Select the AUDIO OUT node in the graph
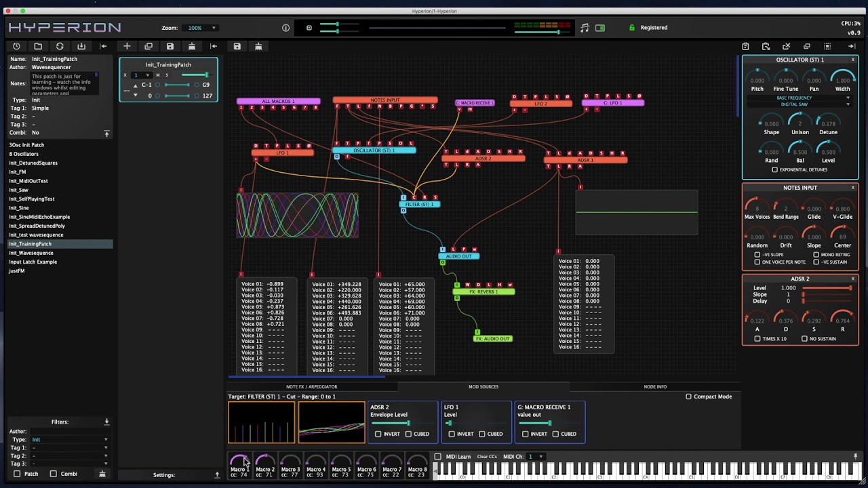The height and width of the screenshot is (488, 868). click(459, 256)
